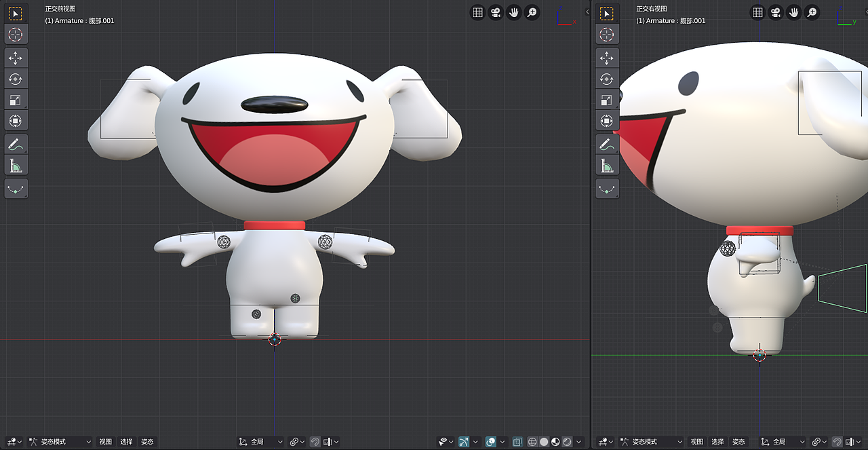Screen dimensions: 868x450
Task: Open 选择 menu in right viewport
Action: 717,442
